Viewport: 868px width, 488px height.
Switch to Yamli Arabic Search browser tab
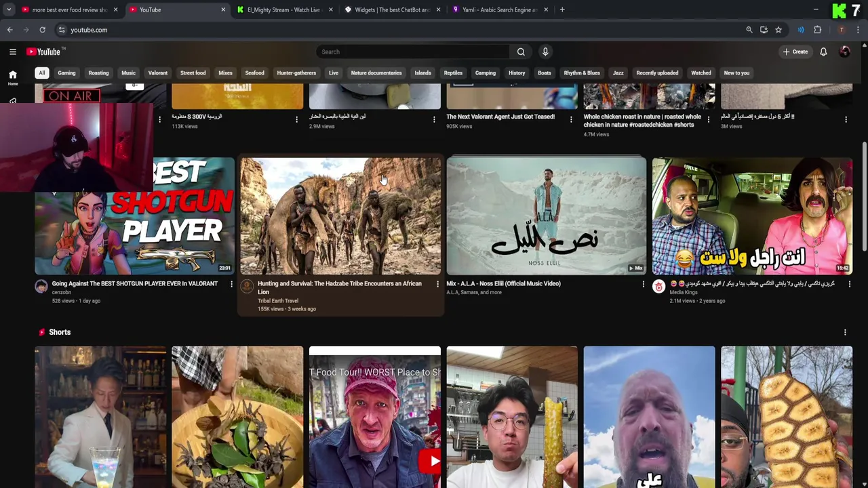[x=500, y=9]
